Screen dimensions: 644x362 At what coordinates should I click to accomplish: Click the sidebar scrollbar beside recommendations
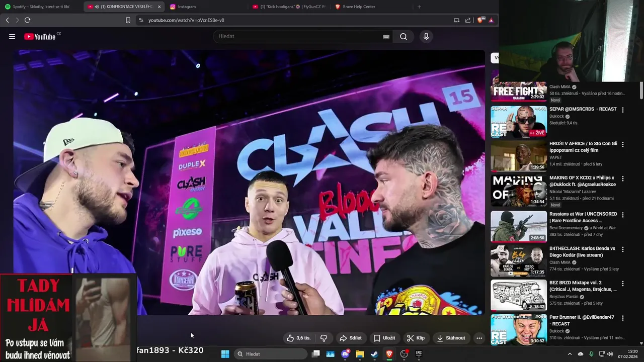[641, 90]
